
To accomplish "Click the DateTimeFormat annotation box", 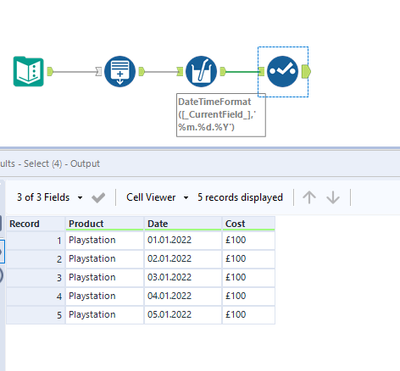I will click(x=221, y=115).
